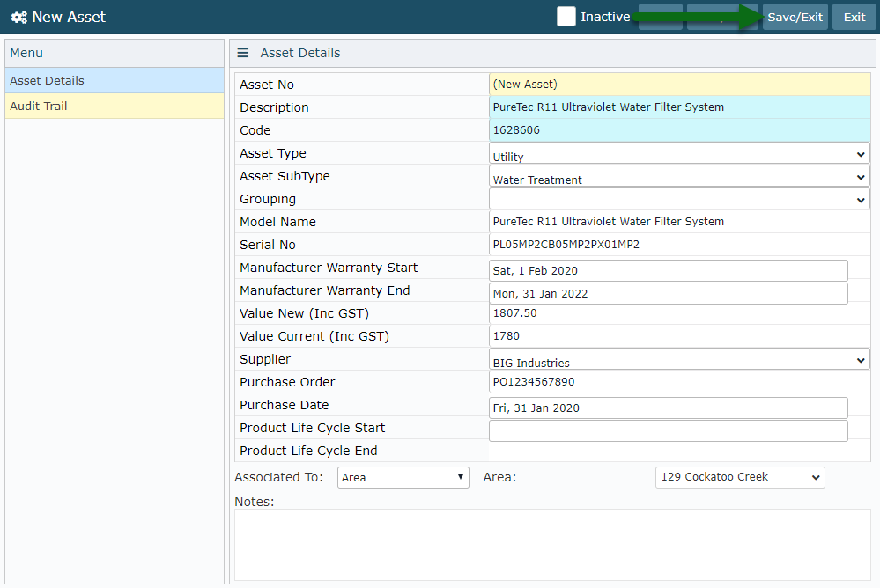Click the Value New field showing 1807.50
Screen dimensions: 880x588
click(x=680, y=313)
